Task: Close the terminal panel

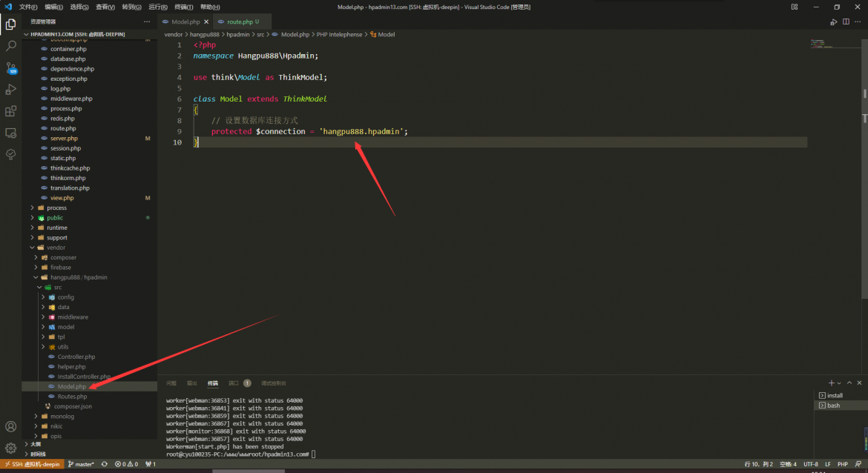Action: point(859,383)
